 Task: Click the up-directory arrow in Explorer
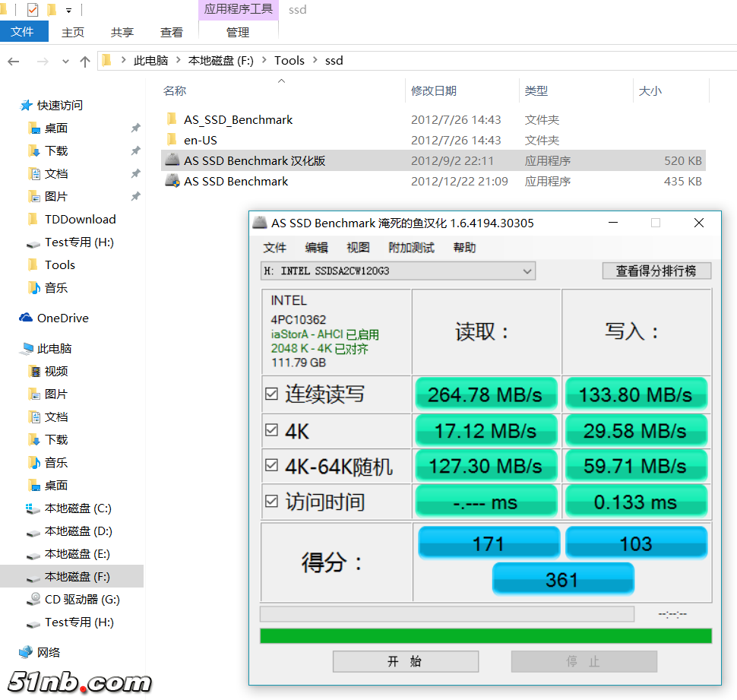[x=85, y=61]
